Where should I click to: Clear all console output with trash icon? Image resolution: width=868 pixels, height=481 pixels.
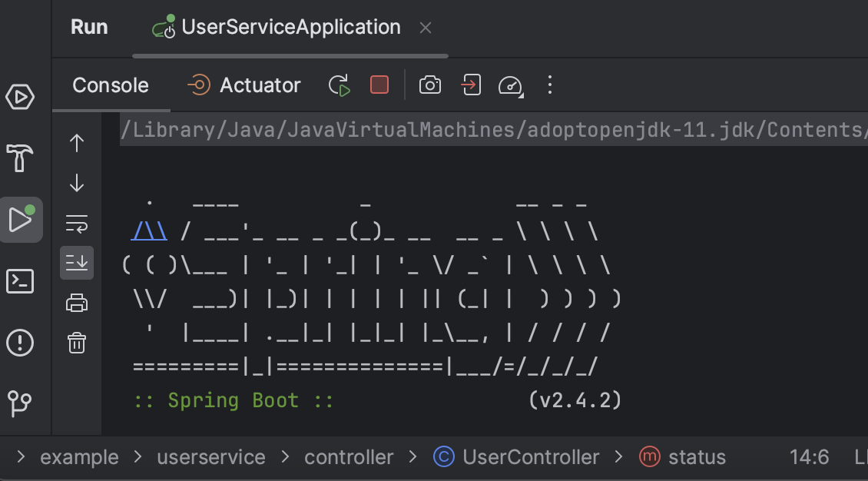click(77, 343)
